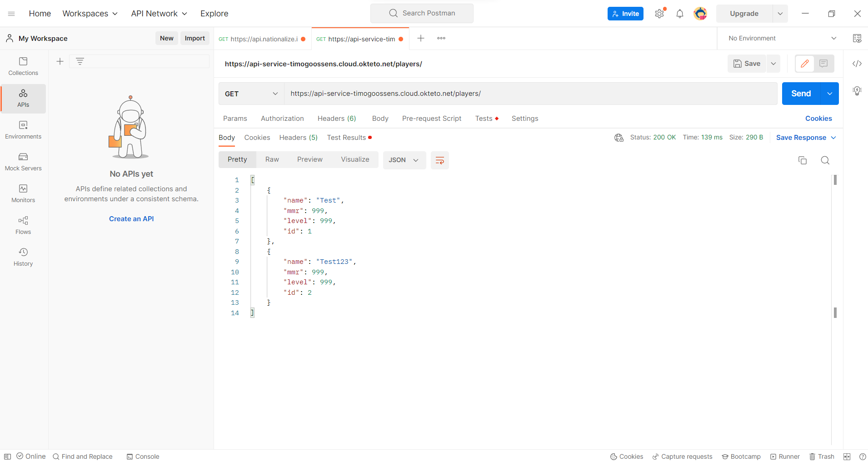
Task: Toggle the sidebar from the status bar
Action: [x=7, y=456]
